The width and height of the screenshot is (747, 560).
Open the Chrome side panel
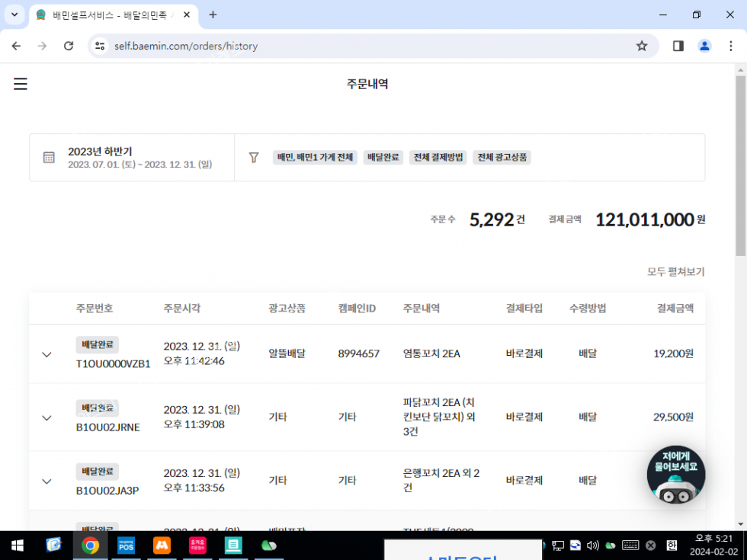pyautogui.click(x=678, y=46)
